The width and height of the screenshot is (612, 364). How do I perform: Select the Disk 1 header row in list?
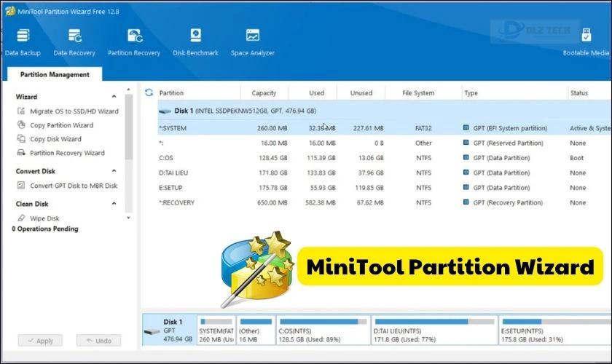[x=385, y=111]
